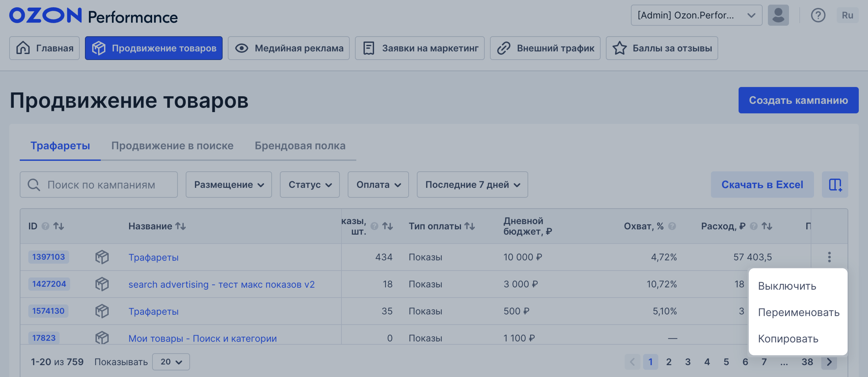Click campaign ID 17823 badge
The image size is (868, 377).
pos(44,338)
